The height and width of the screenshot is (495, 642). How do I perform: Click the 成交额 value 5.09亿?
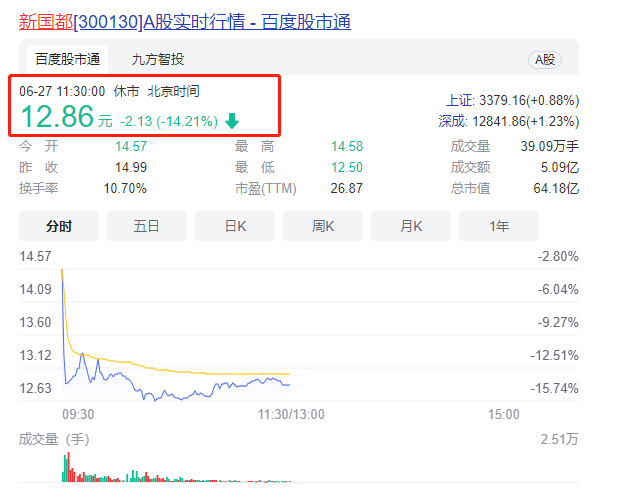pyautogui.click(x=560, y=167)
